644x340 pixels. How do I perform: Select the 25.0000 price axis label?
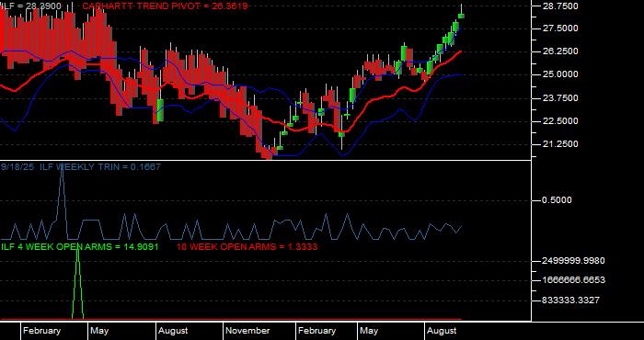[560, 74]
